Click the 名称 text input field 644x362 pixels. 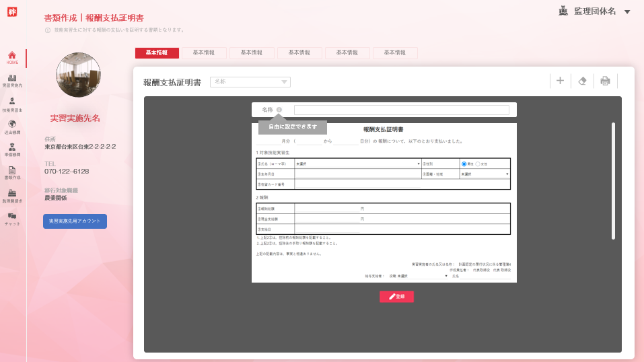401,110
